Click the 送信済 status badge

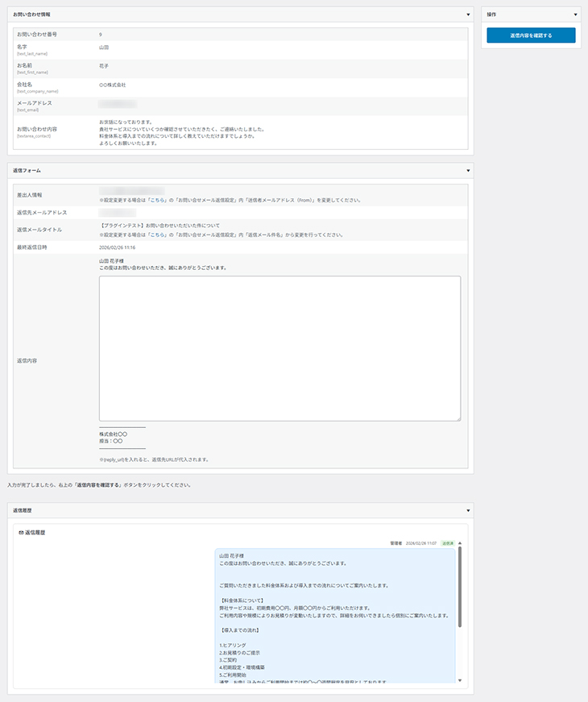(x=447, y=543)
